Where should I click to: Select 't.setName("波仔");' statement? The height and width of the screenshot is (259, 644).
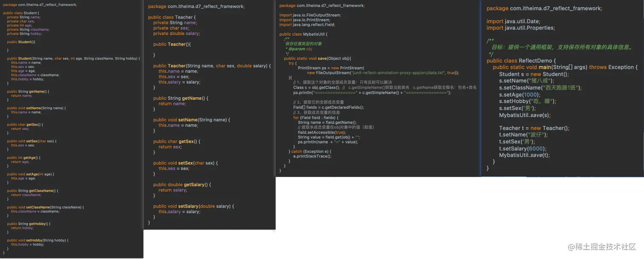pyautogui.click(x=523, y=135)
